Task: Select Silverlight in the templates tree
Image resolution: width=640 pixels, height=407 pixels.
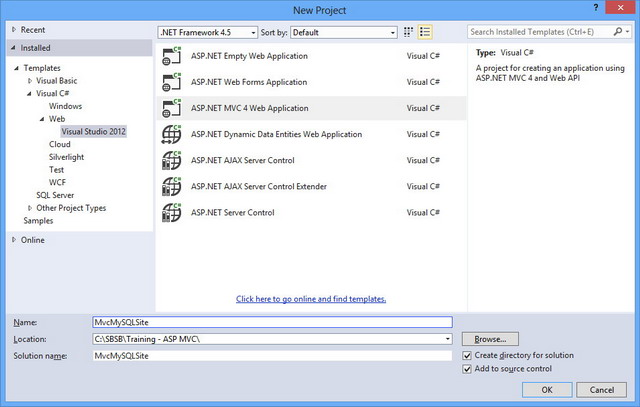Action: pos(68,157)
